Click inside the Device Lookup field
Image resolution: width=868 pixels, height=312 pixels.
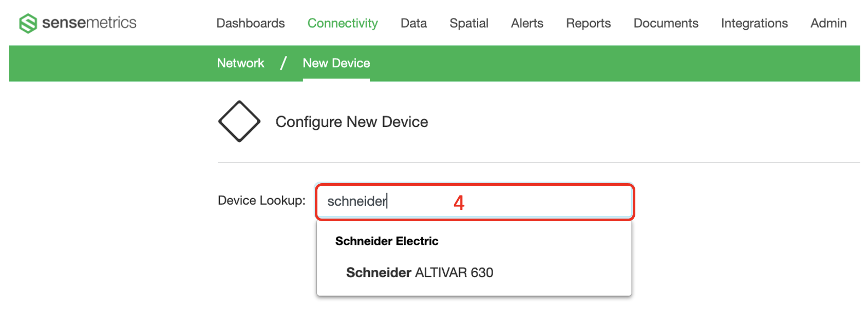(475, 202)
